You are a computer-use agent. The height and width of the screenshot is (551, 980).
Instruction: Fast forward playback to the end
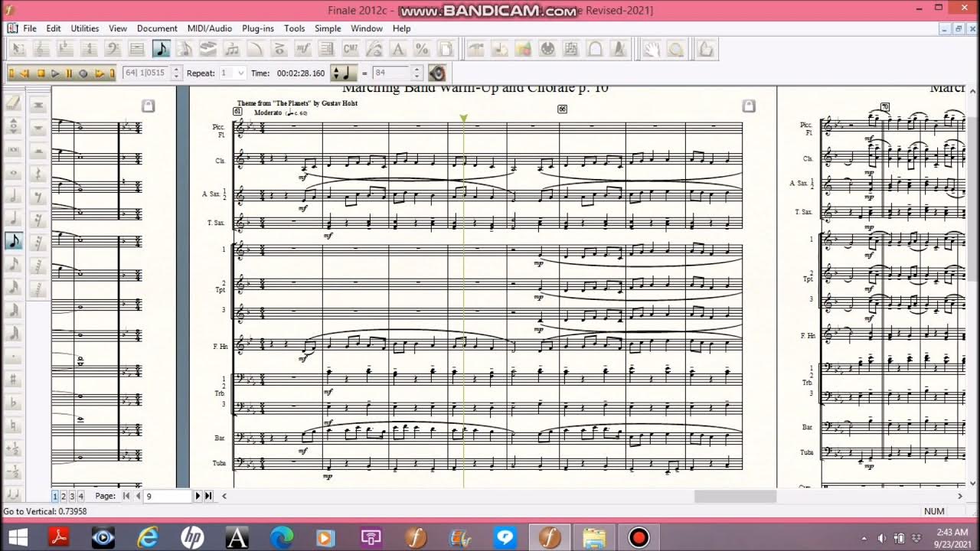113,73
